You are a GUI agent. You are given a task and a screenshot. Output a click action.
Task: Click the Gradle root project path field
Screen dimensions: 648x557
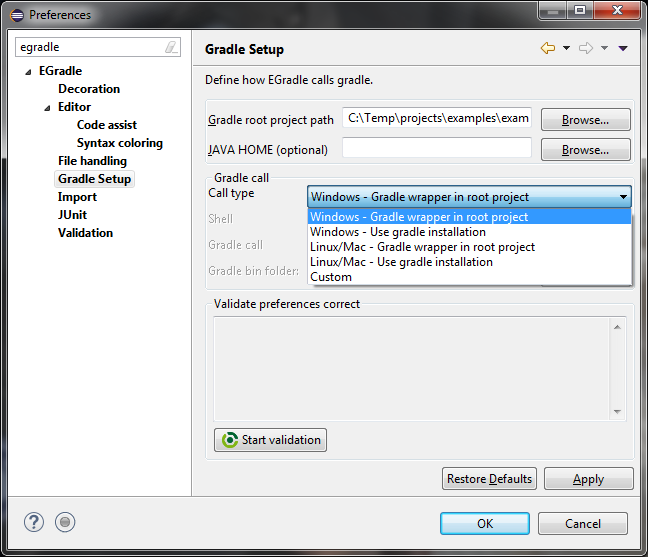(437, 118)
